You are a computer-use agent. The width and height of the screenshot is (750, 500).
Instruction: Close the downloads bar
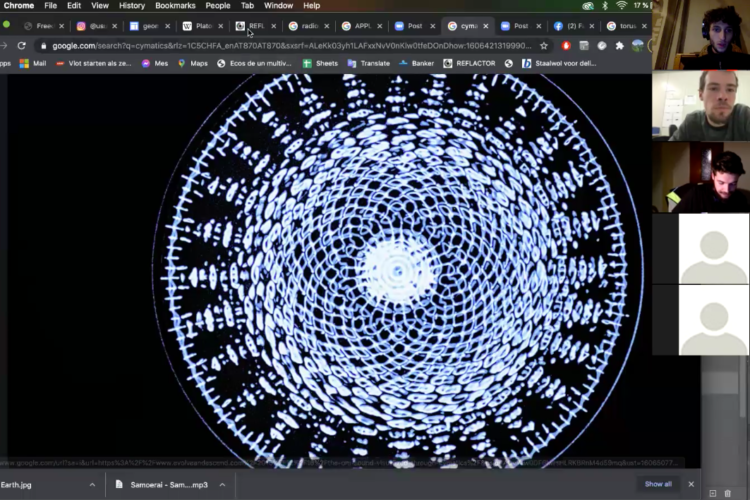click(x=690, y=484)
